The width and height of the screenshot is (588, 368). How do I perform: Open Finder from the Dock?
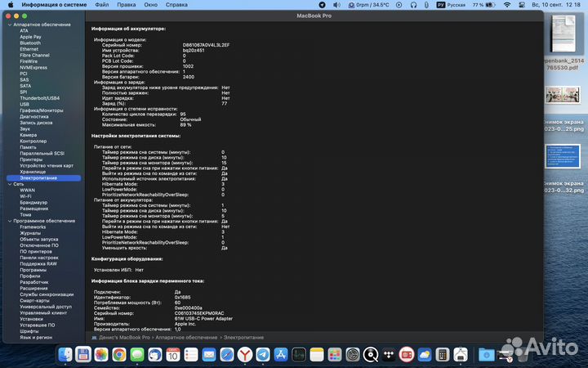[65, 354]
